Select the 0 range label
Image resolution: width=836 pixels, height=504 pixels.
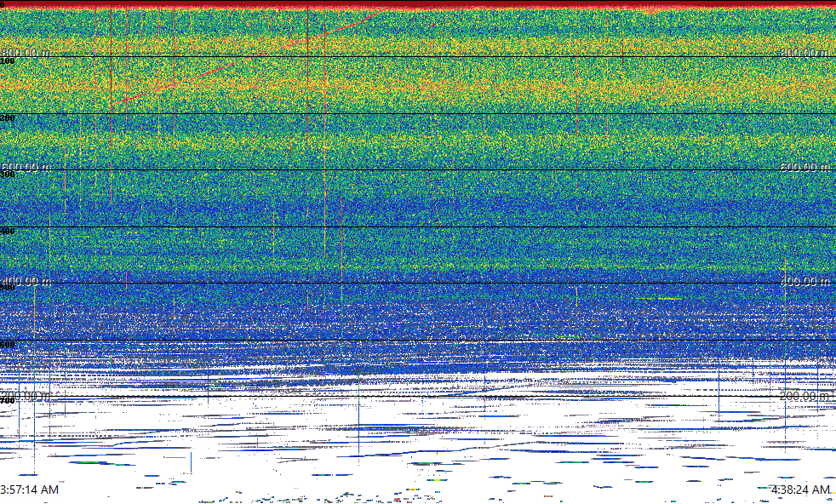pos(3,4)
